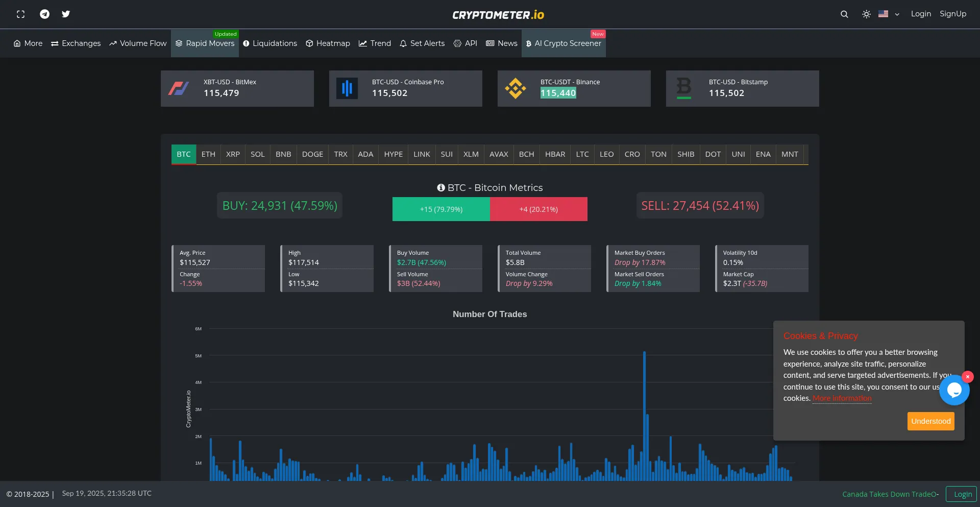Click the Coinbase Pro logo
This screenshot has width=980, height=507.
coord(347,88)
